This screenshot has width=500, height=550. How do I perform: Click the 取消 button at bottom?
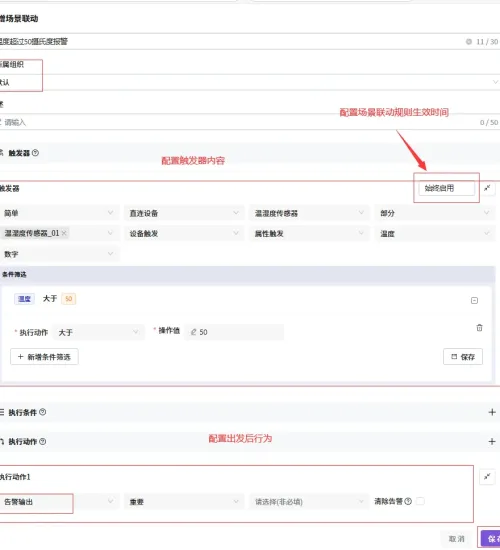(456, 539)
